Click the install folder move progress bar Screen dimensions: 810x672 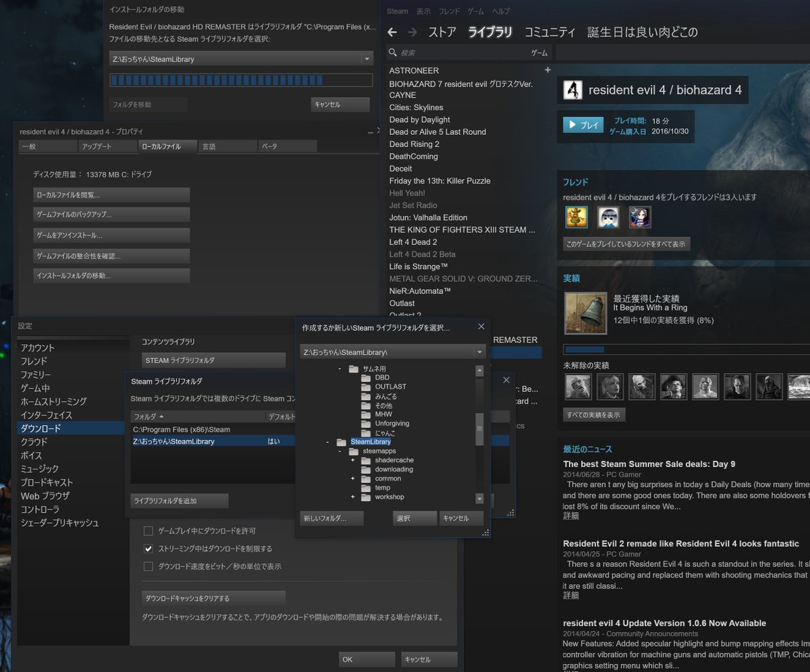[242, 80]
